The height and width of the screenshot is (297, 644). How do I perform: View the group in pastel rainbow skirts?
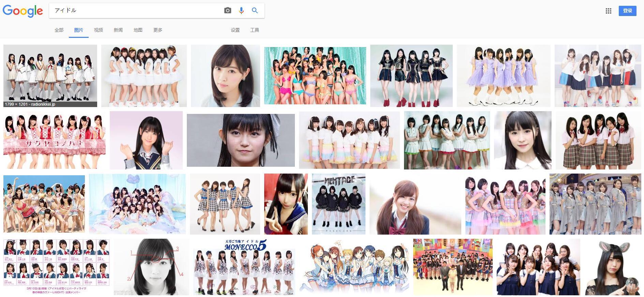click(349, 140)
